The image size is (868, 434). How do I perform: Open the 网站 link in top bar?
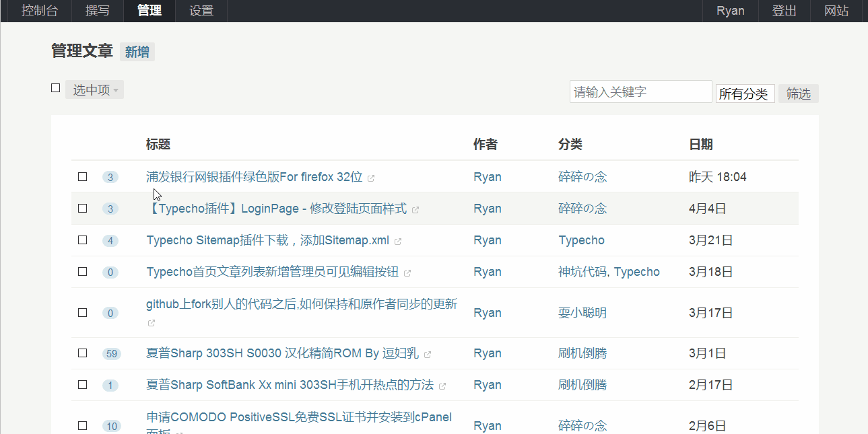click(x=837, y=11)
